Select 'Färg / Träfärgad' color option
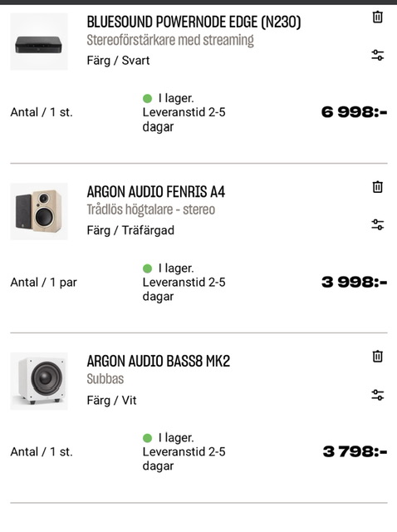 click(x=130, y=230)
